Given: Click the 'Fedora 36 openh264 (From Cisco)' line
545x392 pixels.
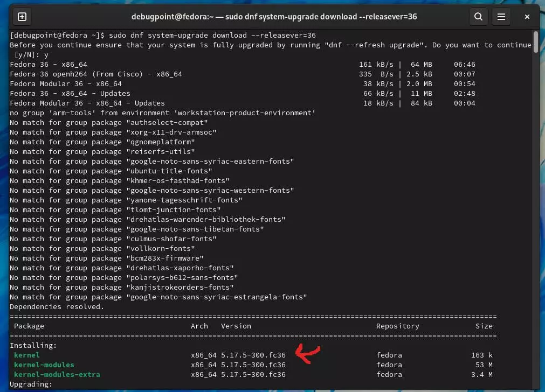Looking at the screenshot, I should tap(242, 74).
